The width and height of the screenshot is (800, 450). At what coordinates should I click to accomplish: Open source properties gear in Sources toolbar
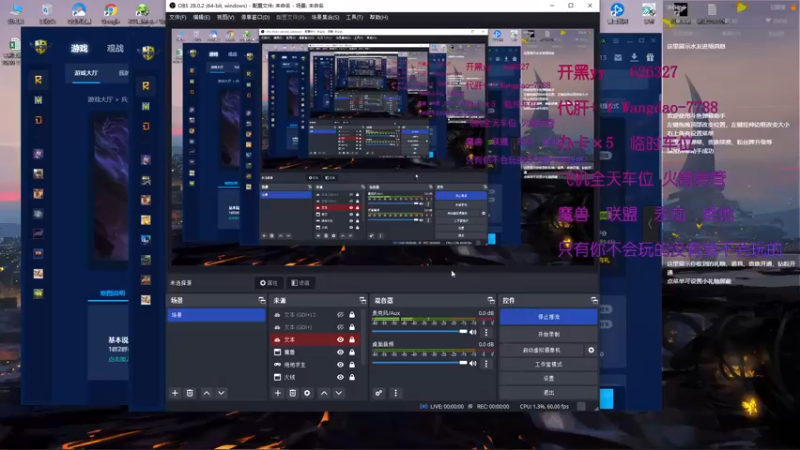tap(307, 393)
